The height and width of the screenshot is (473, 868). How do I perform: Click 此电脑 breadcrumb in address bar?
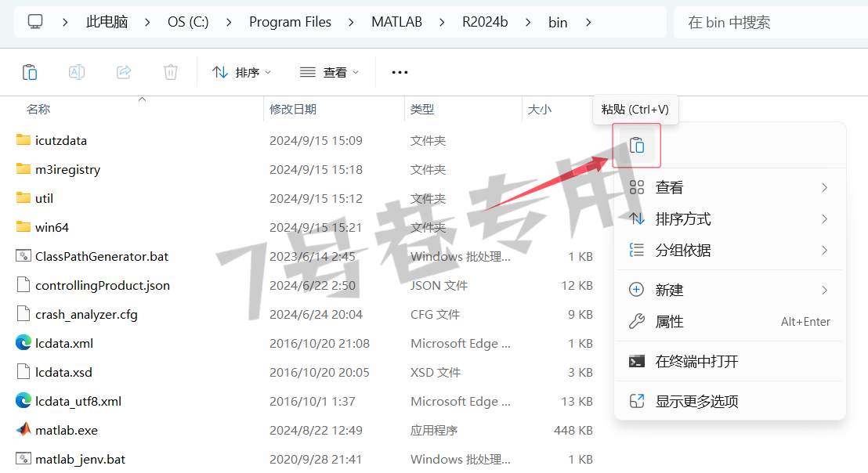(x=107, y=22)
